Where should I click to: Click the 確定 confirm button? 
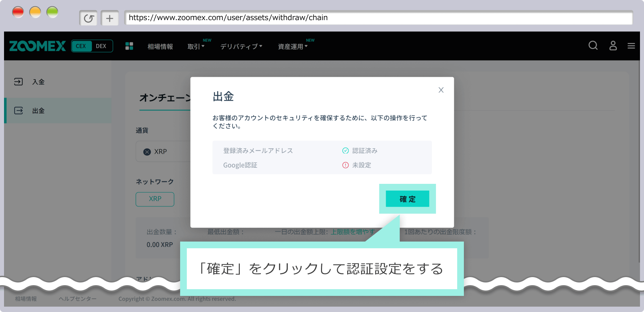point(407,199)
